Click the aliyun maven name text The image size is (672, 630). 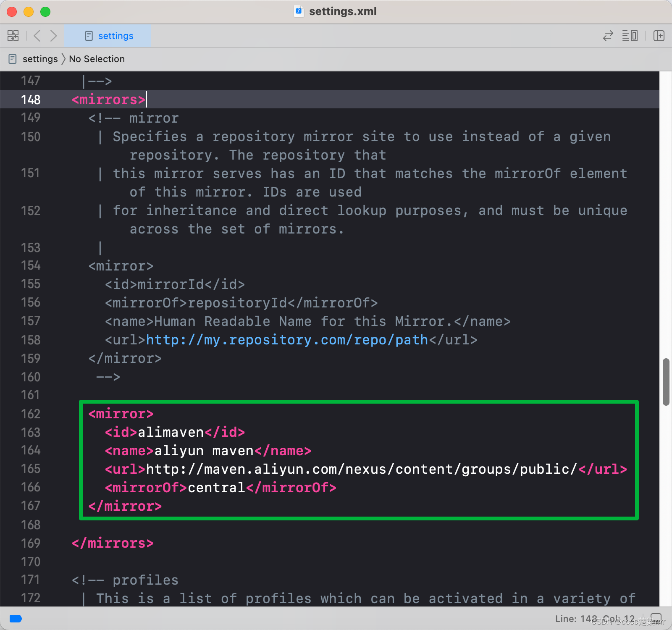(204, 451)
